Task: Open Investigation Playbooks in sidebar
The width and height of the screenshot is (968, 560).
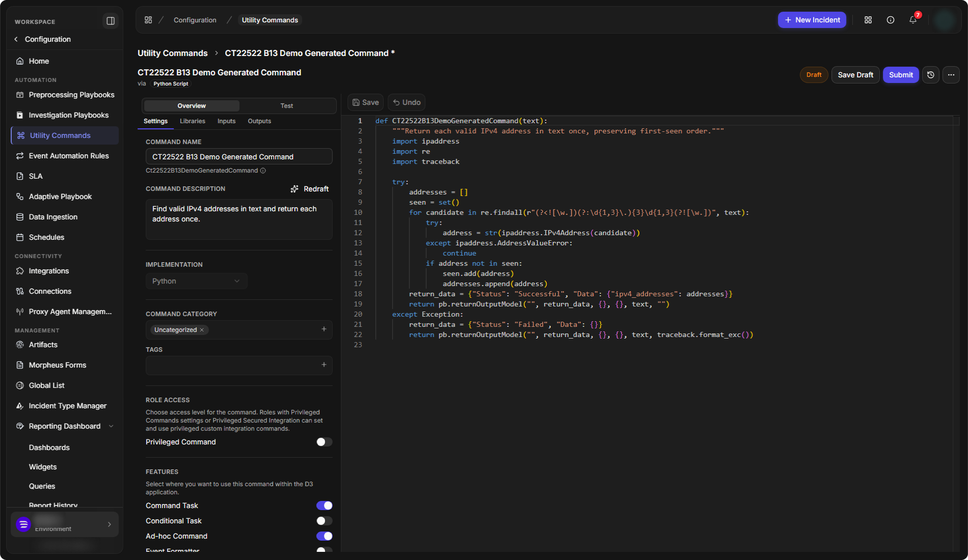Action: point(65,115)
